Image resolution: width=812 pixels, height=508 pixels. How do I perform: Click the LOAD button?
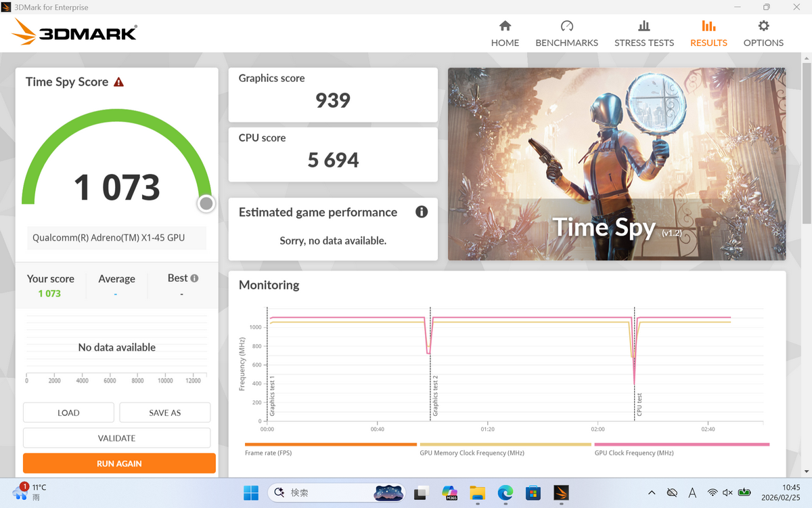pyautogui.click(x=68, y=412)
